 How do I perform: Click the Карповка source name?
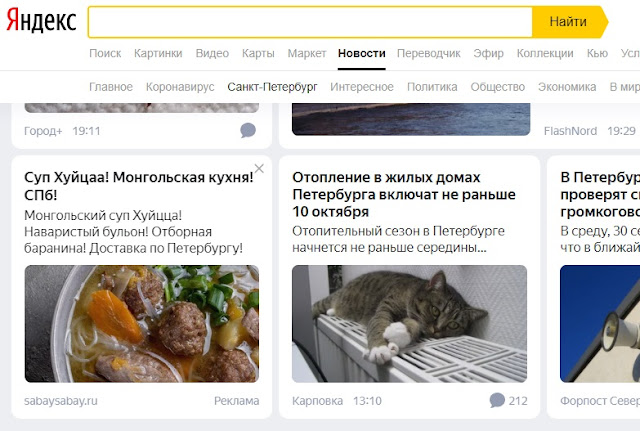pyautogui.click(x=318, y=401)
